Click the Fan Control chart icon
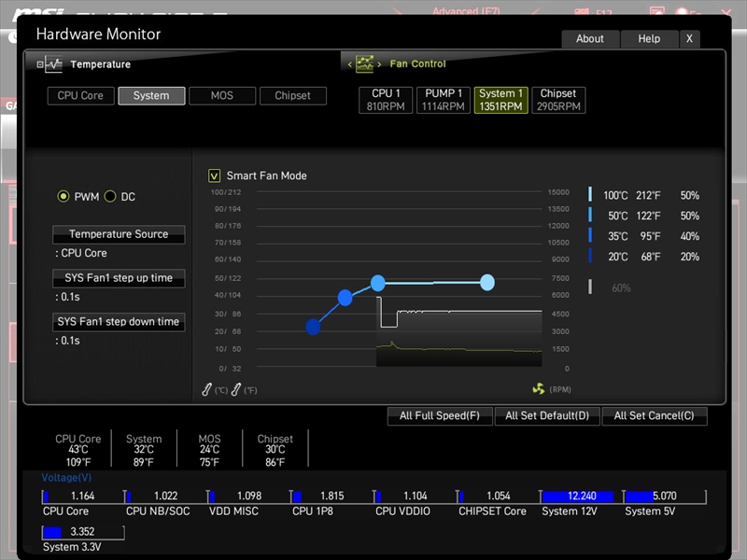 coord(364,63)
